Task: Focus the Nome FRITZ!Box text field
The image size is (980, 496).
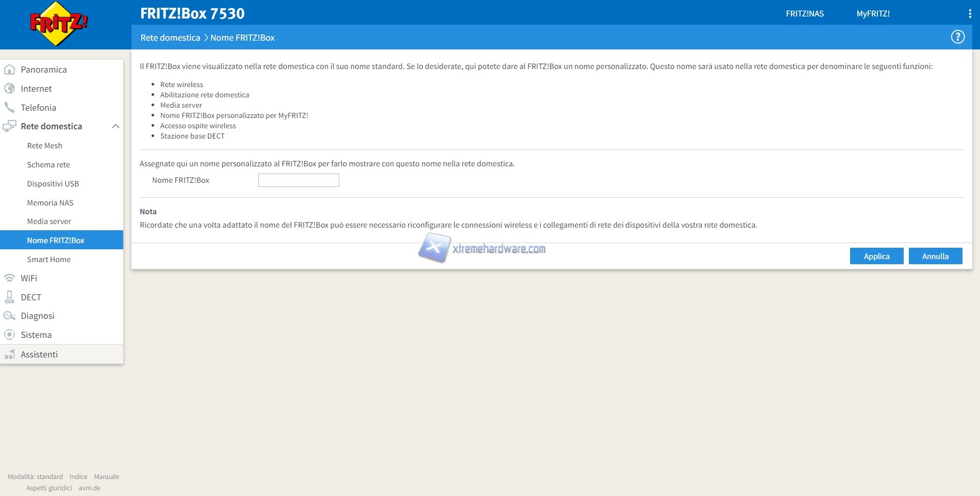Action: coord(298,180)
